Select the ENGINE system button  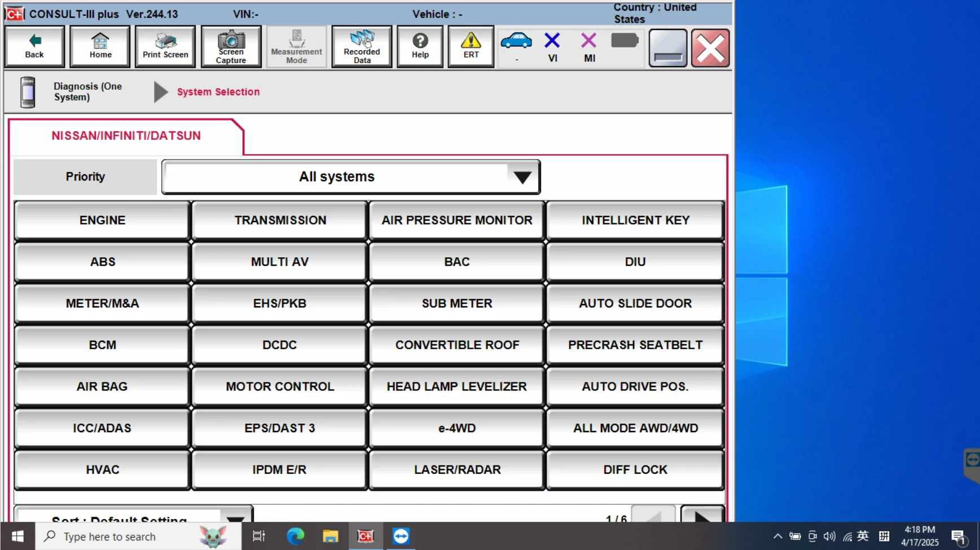coord(102,221)
